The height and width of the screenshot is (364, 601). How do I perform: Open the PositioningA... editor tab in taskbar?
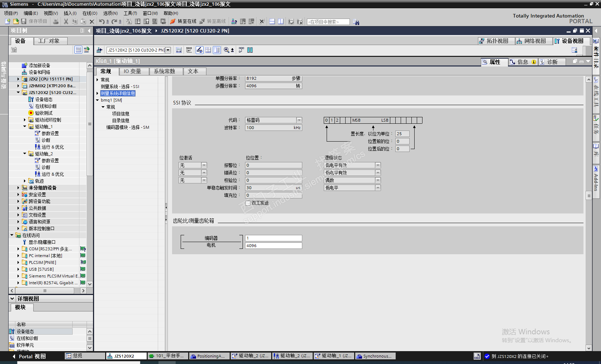(209, 356)
